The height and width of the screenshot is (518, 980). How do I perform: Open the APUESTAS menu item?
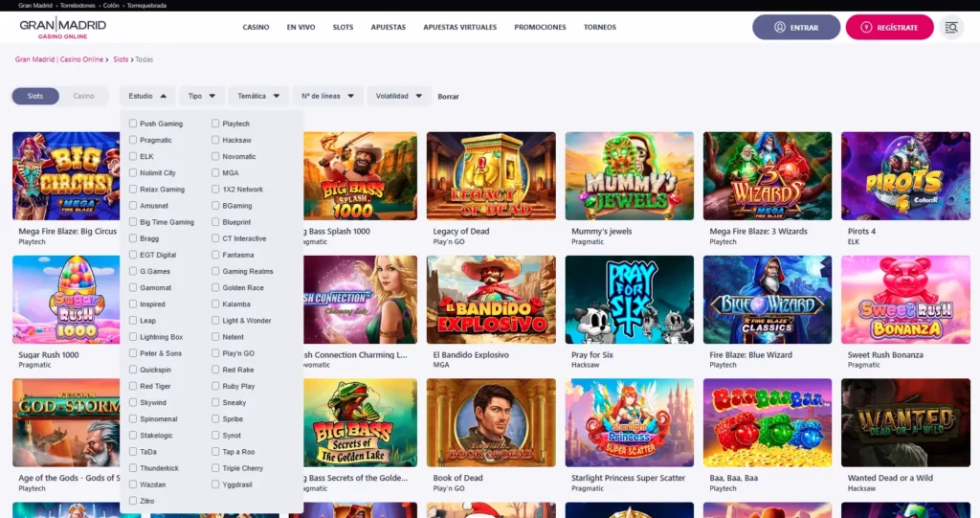point(389,28)
